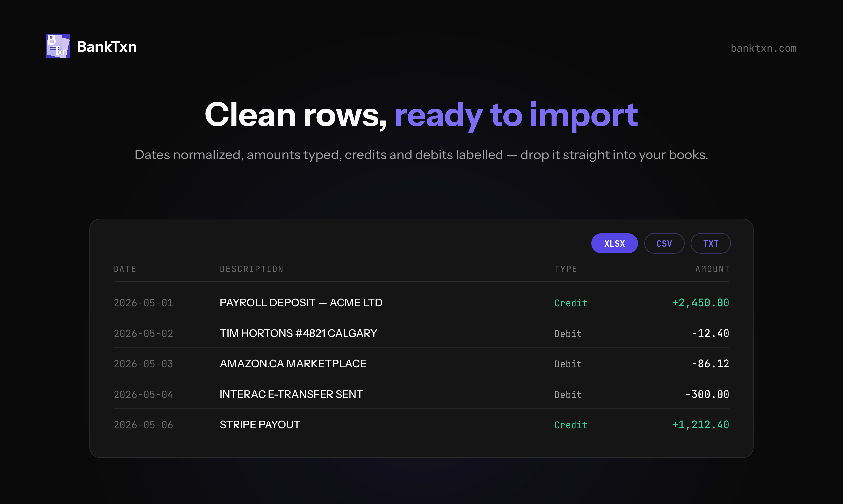Select the date 2026-05-04
This screenshot has height=504, width=843.
pos(143,395)
